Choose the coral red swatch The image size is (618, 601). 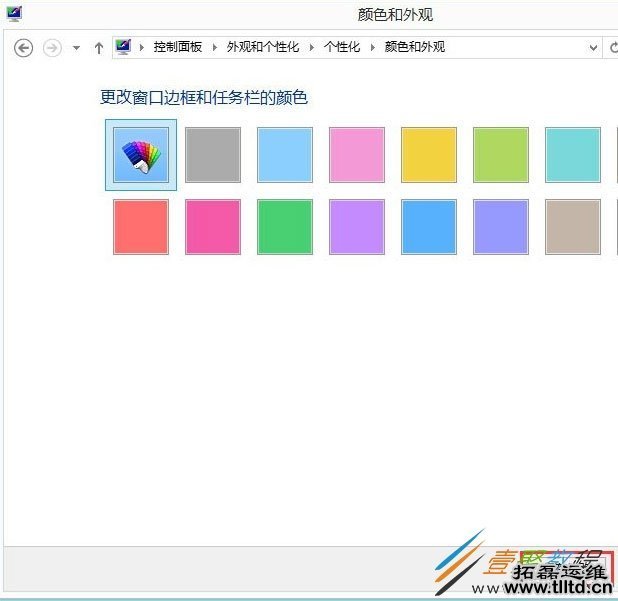tap(141, 227)
